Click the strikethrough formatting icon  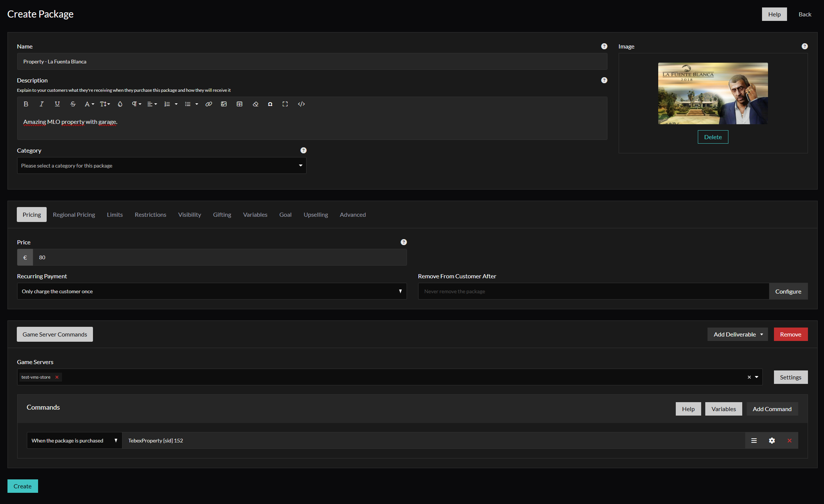point(73,104)
